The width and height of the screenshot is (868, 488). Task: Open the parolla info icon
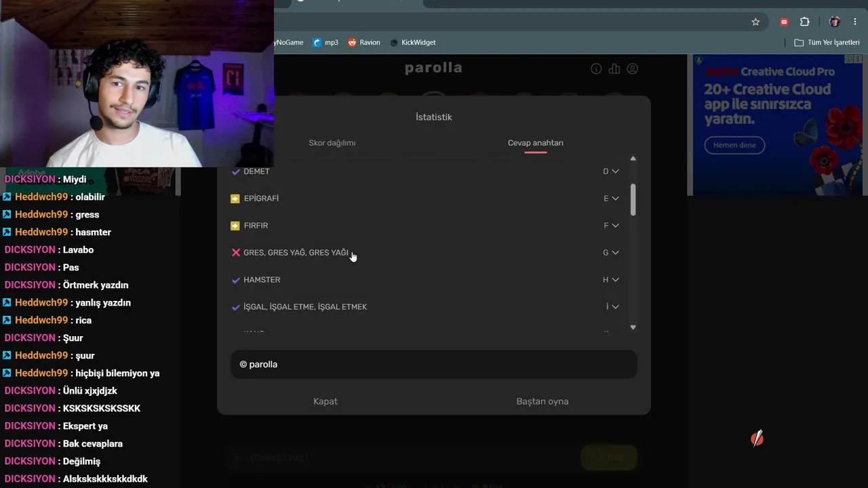click(x=596, y=68)
